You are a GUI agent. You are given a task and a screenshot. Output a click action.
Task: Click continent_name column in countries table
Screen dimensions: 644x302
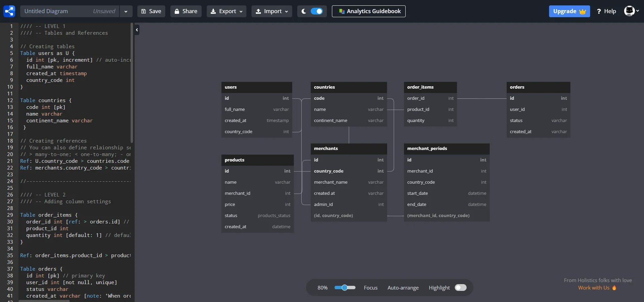pos(349,120)
